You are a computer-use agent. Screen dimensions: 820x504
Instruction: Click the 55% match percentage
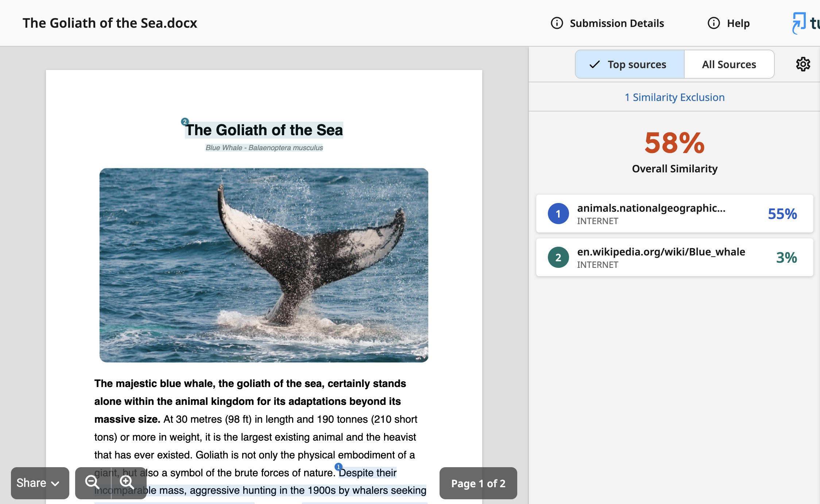pos(782,214)
